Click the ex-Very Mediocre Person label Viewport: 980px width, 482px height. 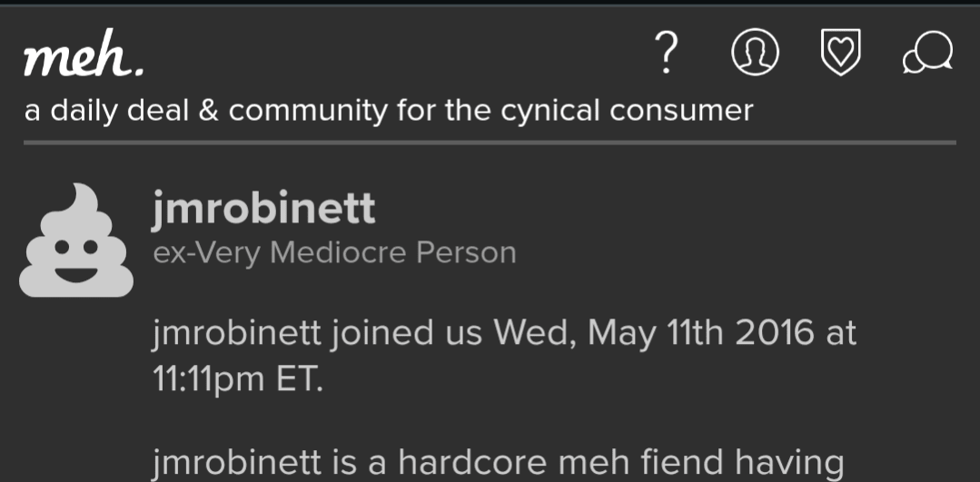(334, 252)
